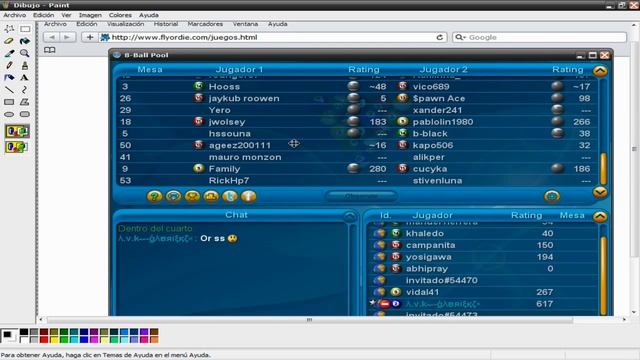Click the Paint horizontal scrollbar thumb
Viewport: 640px width, 360px height.
[x=310, y=320]
